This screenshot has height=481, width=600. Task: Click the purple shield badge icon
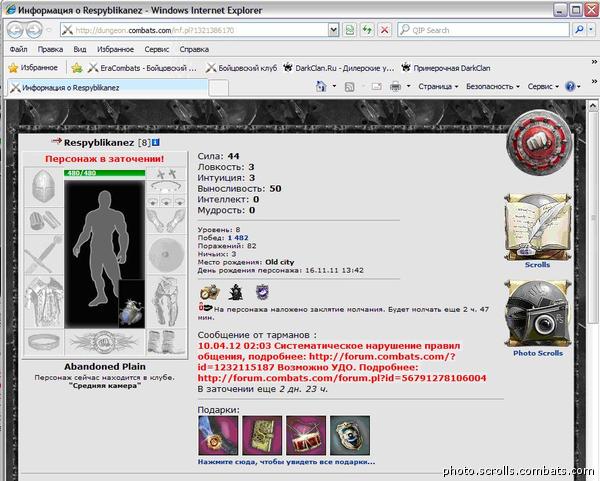(262, 292)
